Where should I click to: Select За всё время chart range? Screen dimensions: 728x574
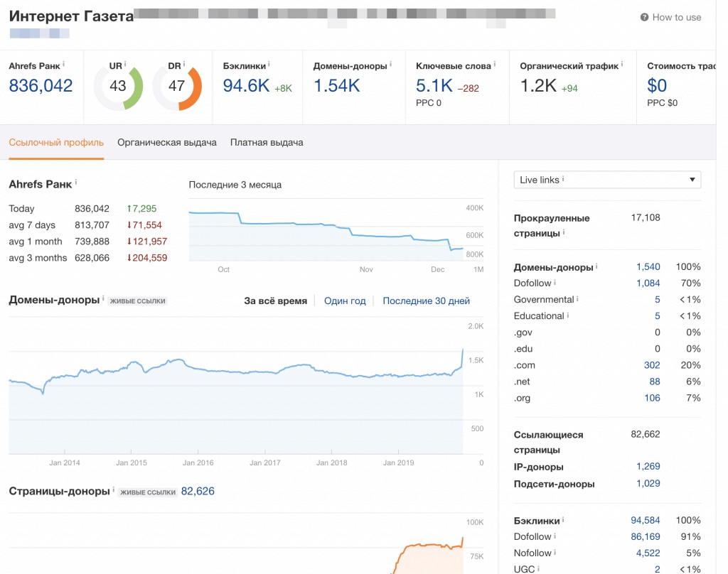[275, 300]
